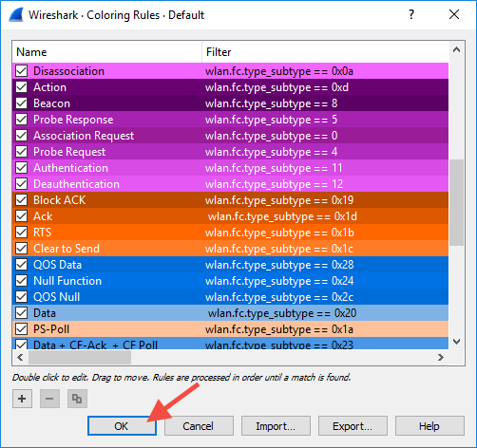
Task: Click the plus icon to add a rule
Action: tap(22, 399)
